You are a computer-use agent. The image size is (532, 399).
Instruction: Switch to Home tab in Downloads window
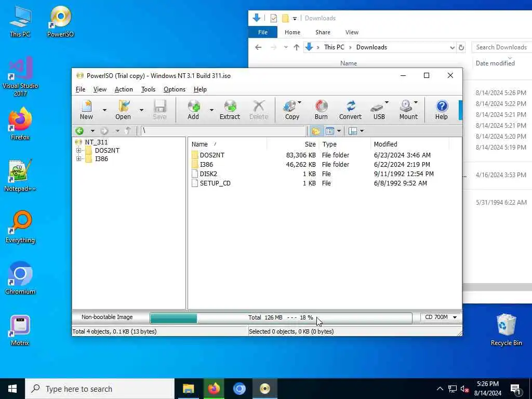292,32
